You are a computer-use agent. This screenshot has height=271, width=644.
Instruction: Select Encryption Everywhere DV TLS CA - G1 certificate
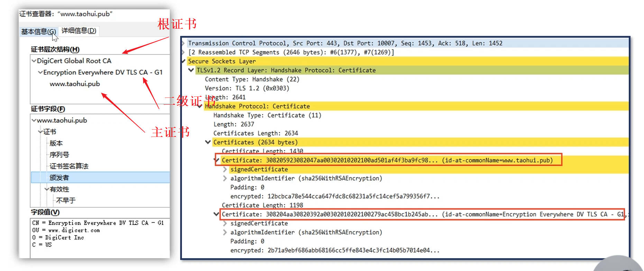(x=103, y=72)
